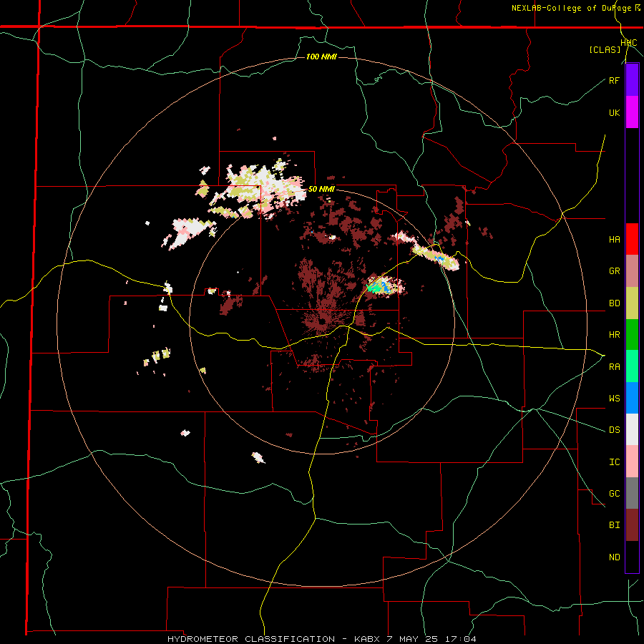Click the GR legend color swatch
Image resolution: width=644 pixels, height=644 pixels.
click(x=632, y=271)
